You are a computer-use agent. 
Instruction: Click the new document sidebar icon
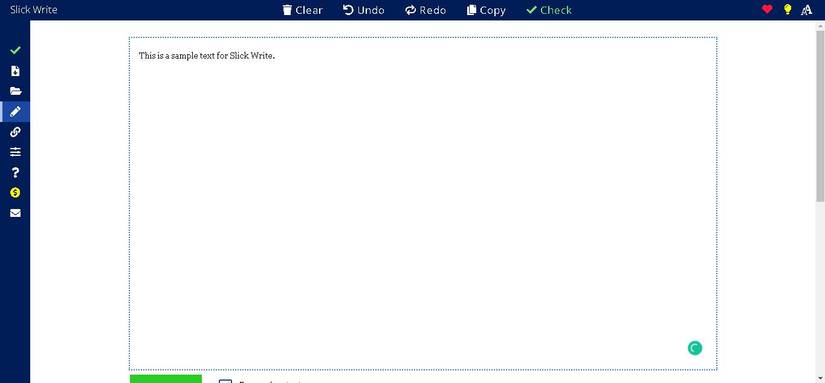(15, 71)
